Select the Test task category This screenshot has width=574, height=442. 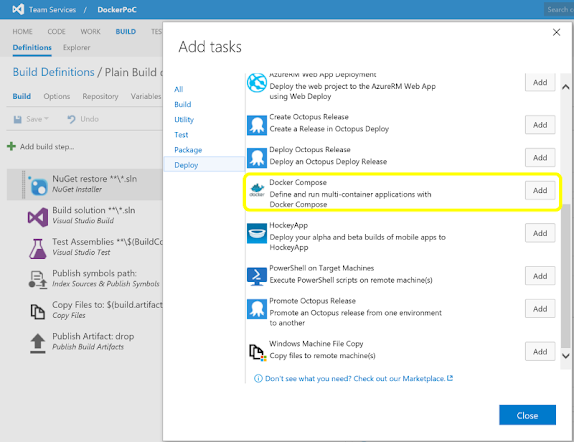[x=181, y=135]
